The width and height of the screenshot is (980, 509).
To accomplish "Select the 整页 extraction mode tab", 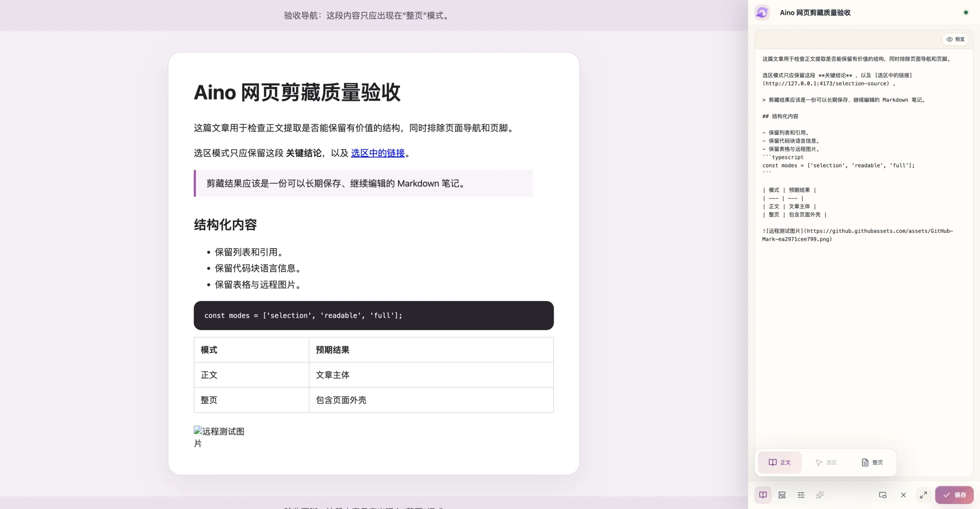I will (x=872, y=462).
